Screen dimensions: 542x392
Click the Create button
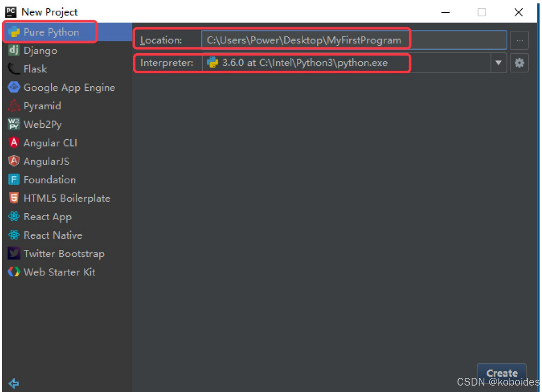point(501,373)
